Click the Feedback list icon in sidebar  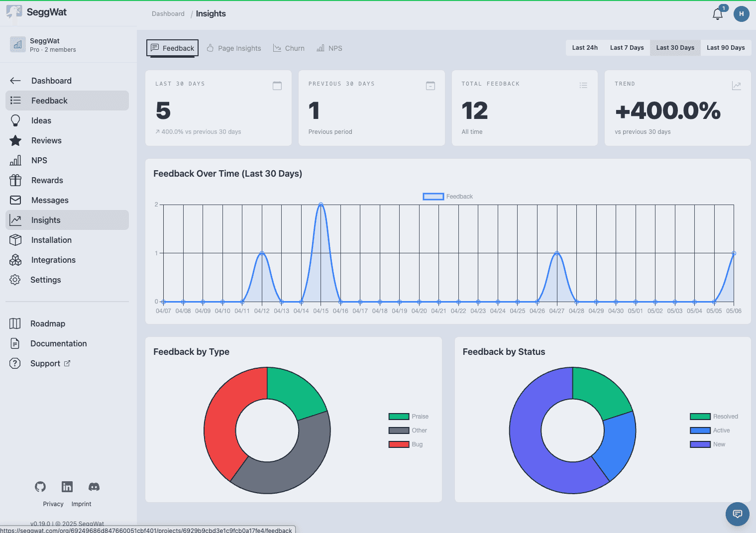(x=15, y=101)
